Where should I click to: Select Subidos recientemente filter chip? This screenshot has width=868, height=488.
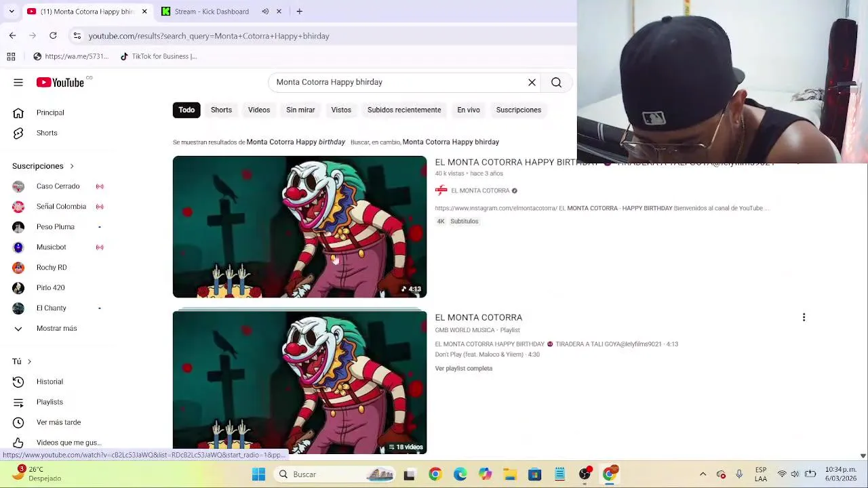(x=404, y=110)
